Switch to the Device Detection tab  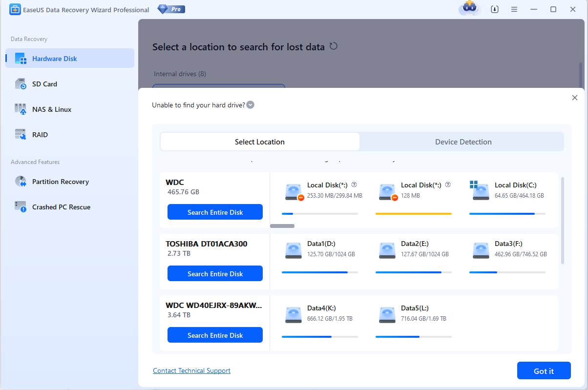click(463, 142)
